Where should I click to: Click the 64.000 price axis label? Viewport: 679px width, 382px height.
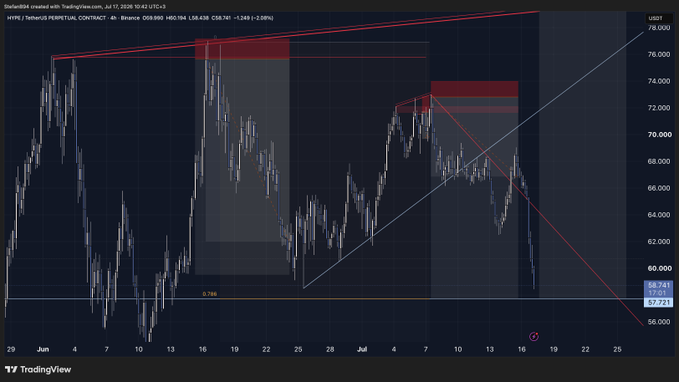659,215
